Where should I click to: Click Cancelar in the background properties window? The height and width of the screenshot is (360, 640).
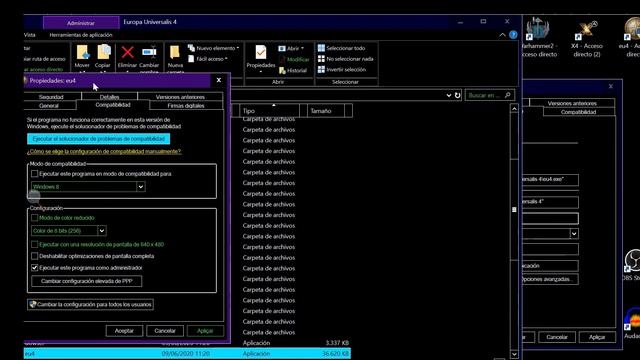(557, 337)
